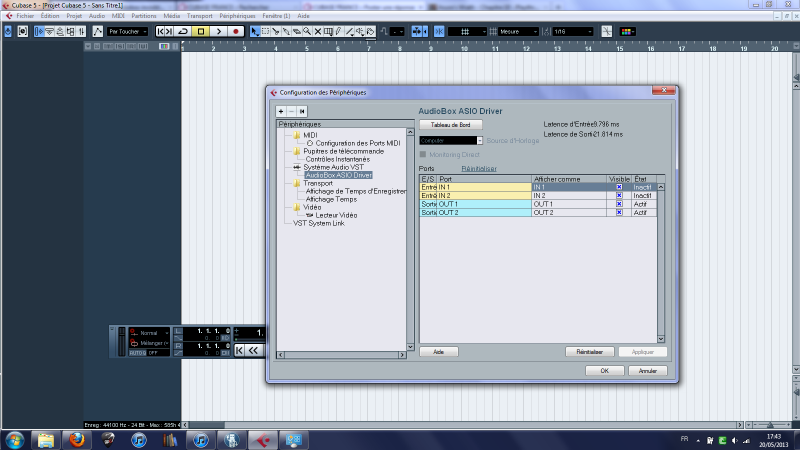Viewport: 800px width, 450px height.
Task: Open the Mélanger cycle record mode dropdown
Action: 149,343
